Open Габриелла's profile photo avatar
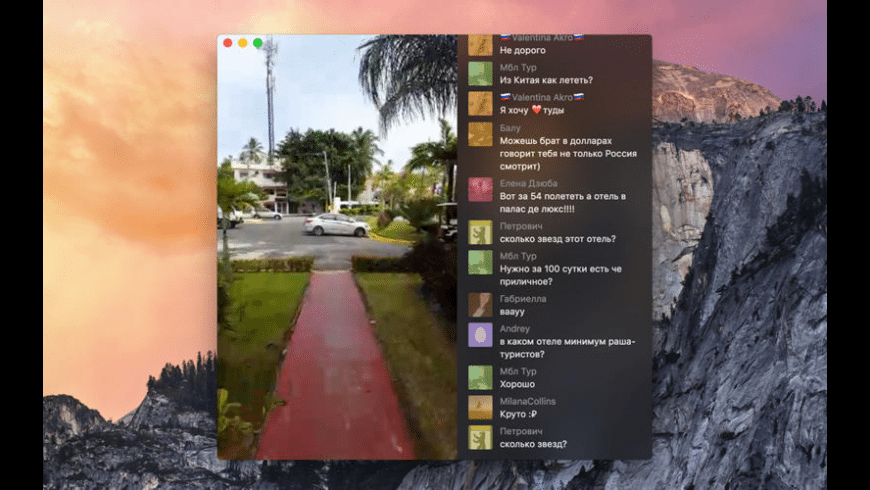Image resolution: width=870 pixels, height=490 pixels. [x=480, y=305]
